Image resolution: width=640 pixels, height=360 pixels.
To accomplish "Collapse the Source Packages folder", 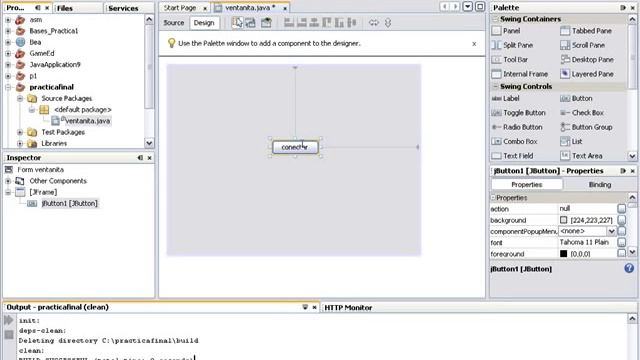I will (20, 98).
